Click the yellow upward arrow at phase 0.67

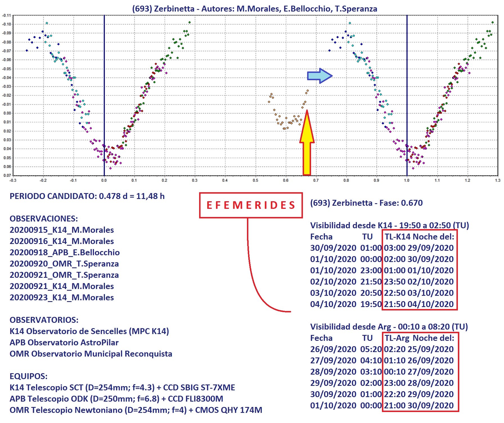(x=307, y=144)
